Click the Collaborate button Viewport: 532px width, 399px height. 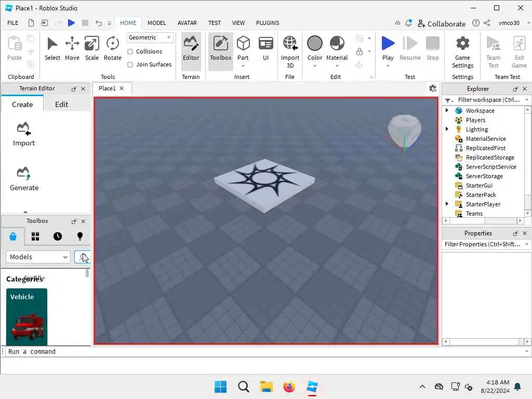click(442, 23)
